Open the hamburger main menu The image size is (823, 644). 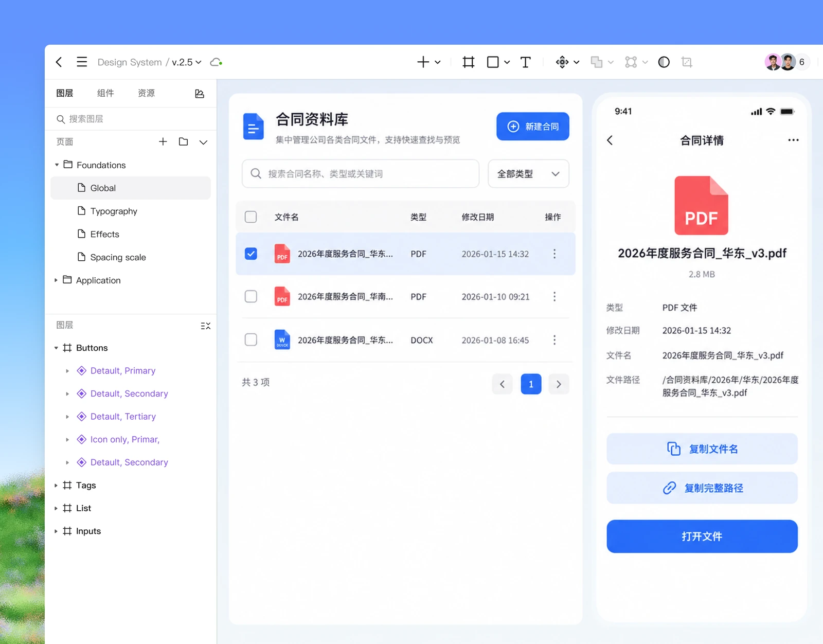[82, 62]
